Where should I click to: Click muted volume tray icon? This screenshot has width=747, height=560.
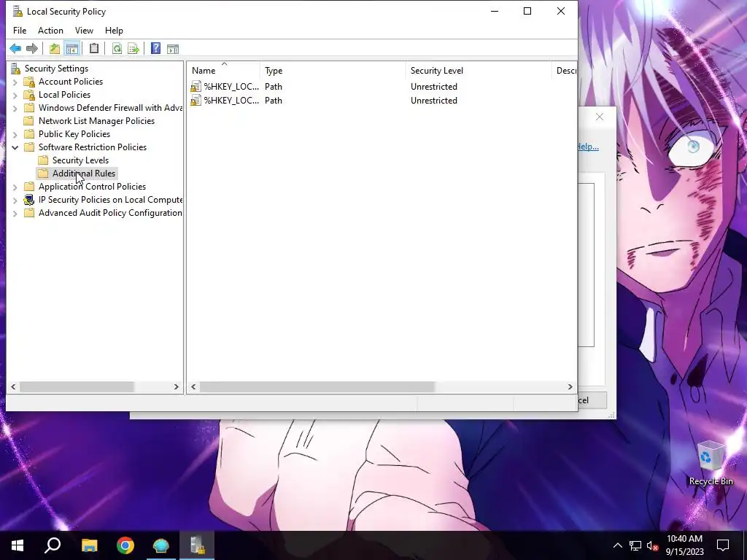[x=652, y=545]
